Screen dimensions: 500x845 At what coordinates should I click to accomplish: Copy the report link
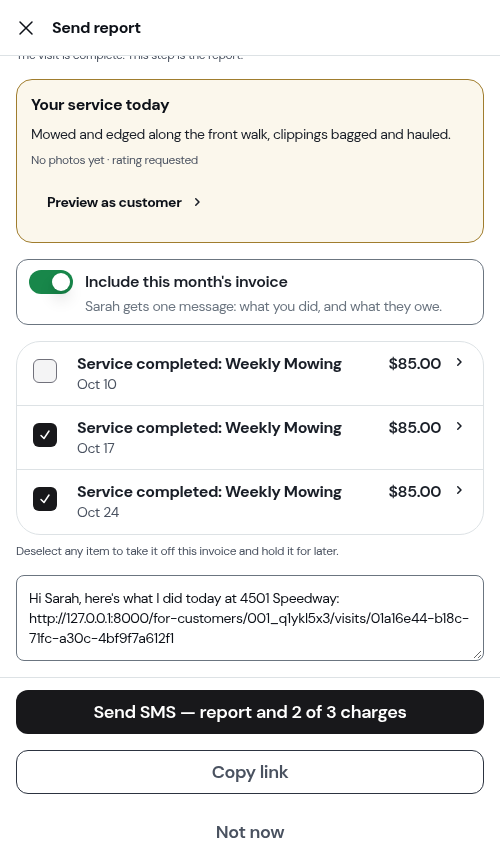click(x=250, y=772)
